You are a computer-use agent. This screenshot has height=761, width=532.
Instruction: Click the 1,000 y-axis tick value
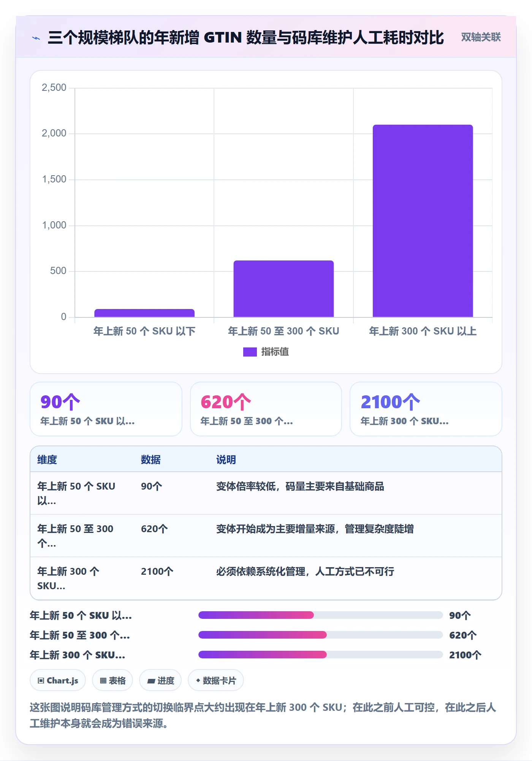coord(54,225)
